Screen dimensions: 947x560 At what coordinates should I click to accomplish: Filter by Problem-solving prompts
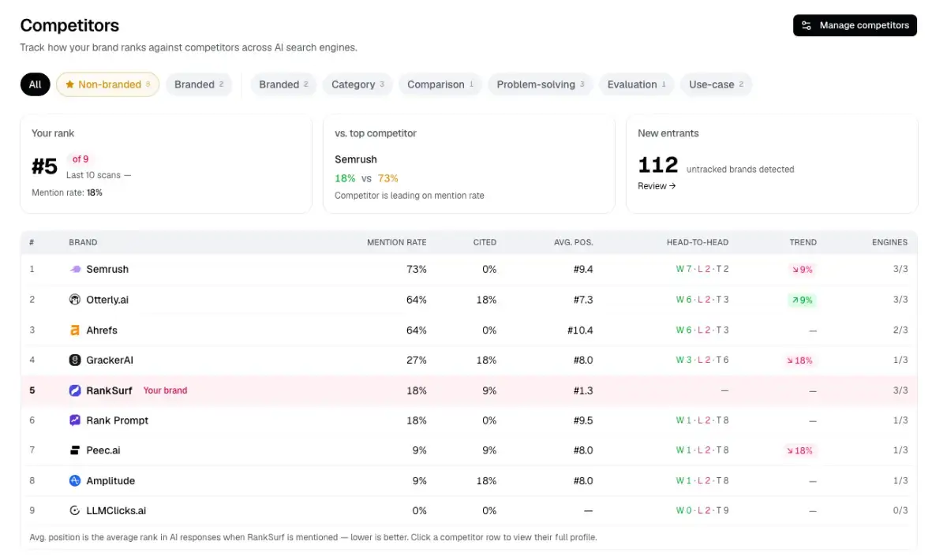tap(541, 84)
